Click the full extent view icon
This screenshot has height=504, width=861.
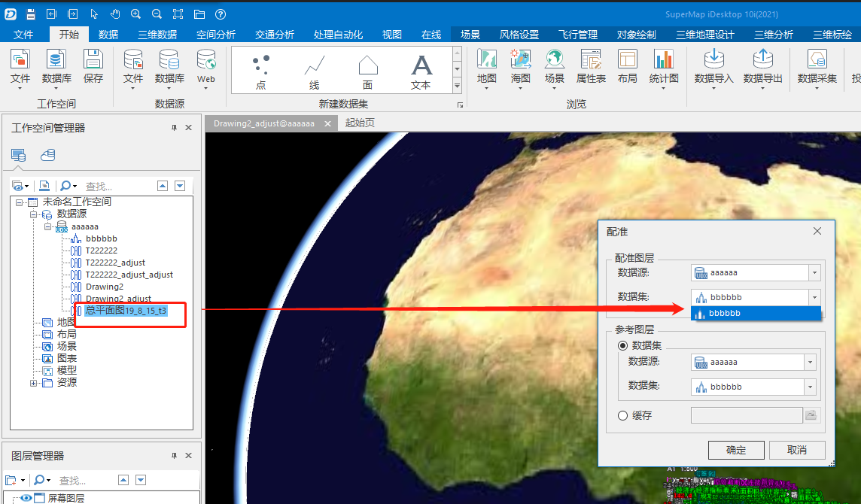pos(178,14)
